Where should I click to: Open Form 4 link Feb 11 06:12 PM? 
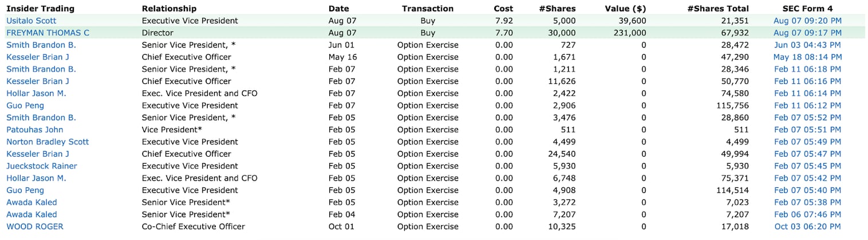(x=807, y=106)
